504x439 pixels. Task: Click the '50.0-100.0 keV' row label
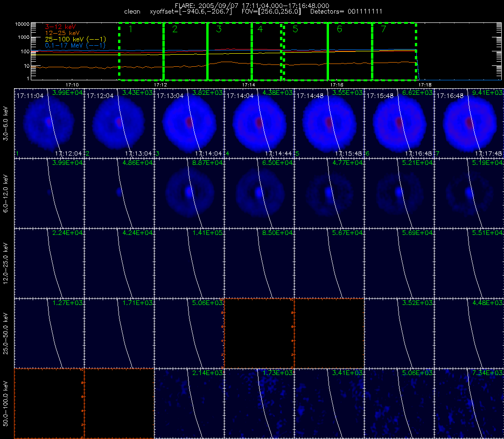[6, 404]
